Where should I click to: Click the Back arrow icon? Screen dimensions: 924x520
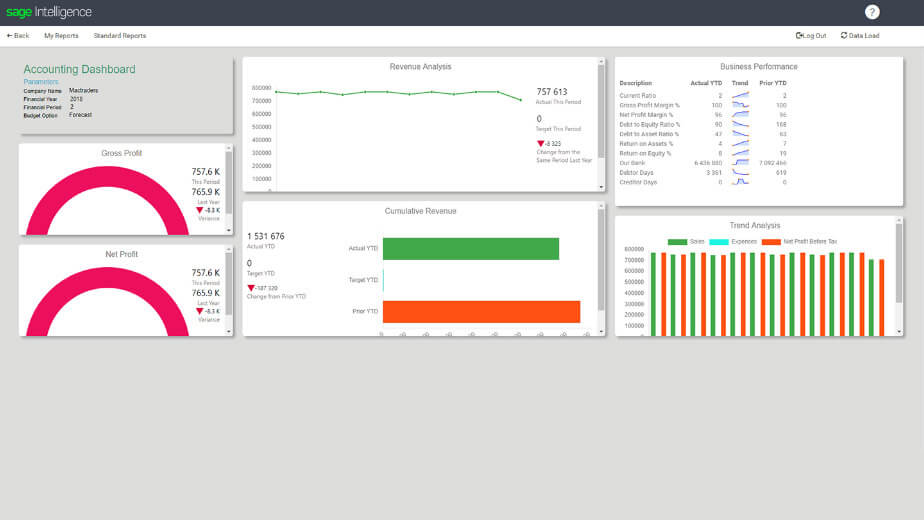pos(9,35)
